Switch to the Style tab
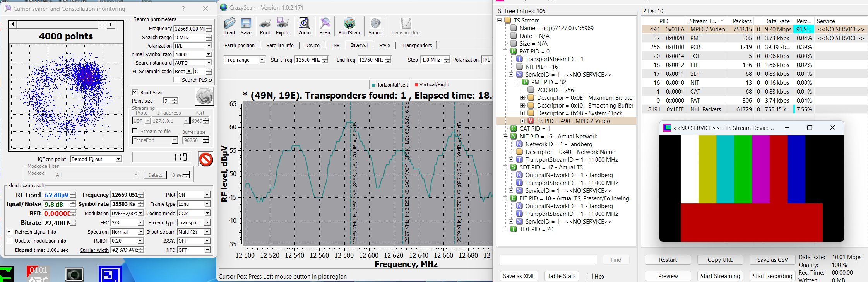The width and height of the screenshot is (868, 282). pos(384,45)
